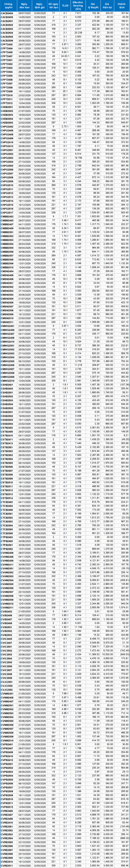
Task: Click the CHPG2402 warrant code
Action: (7, 127)
